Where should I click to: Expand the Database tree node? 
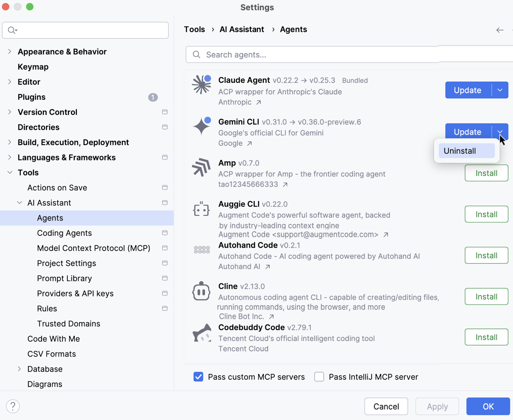[19, 369]
